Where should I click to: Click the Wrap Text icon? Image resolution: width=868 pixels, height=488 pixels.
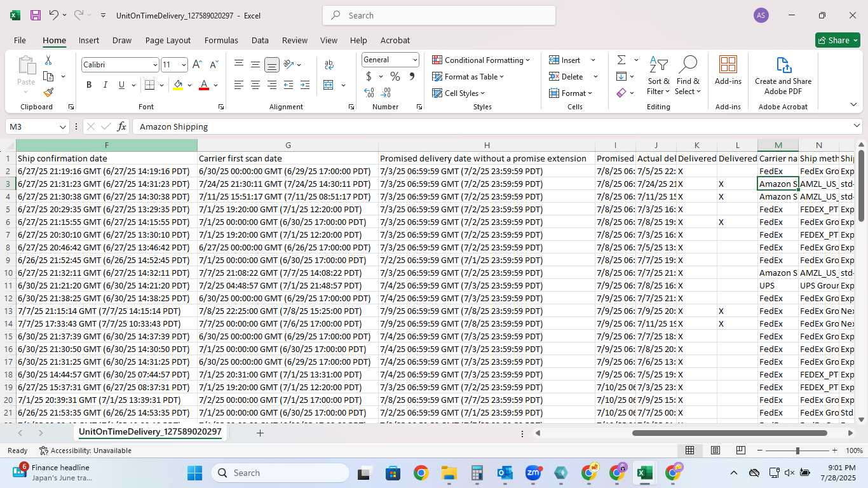tap(329, 65)
